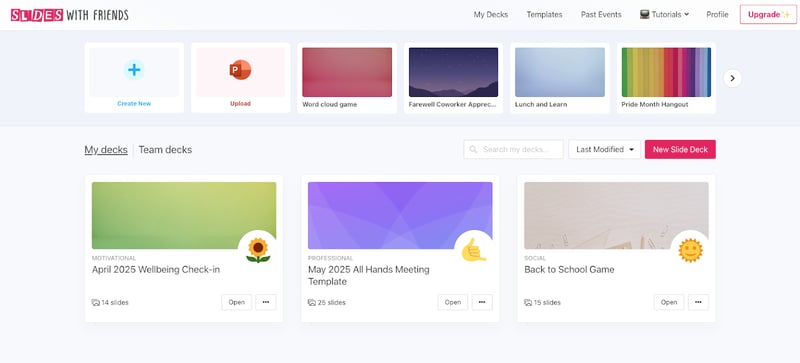Click New Slide Deck button

(x=680, y=150)
